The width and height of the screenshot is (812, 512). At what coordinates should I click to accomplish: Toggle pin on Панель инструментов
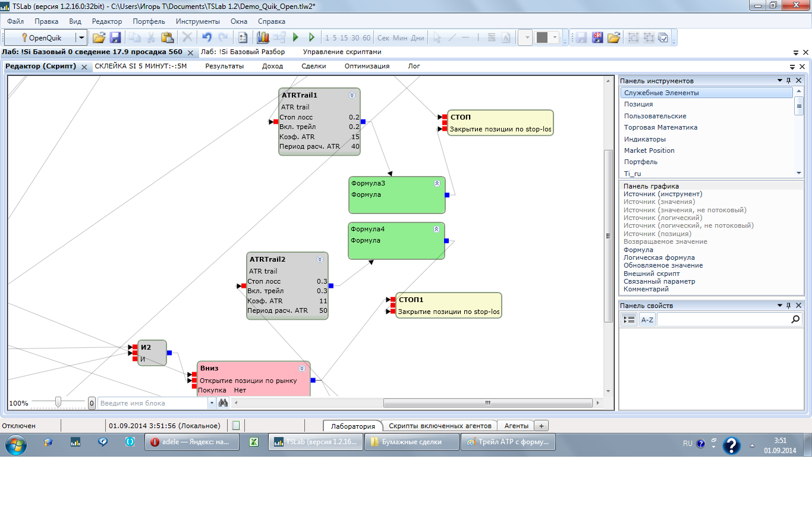[x=789, y=80]
